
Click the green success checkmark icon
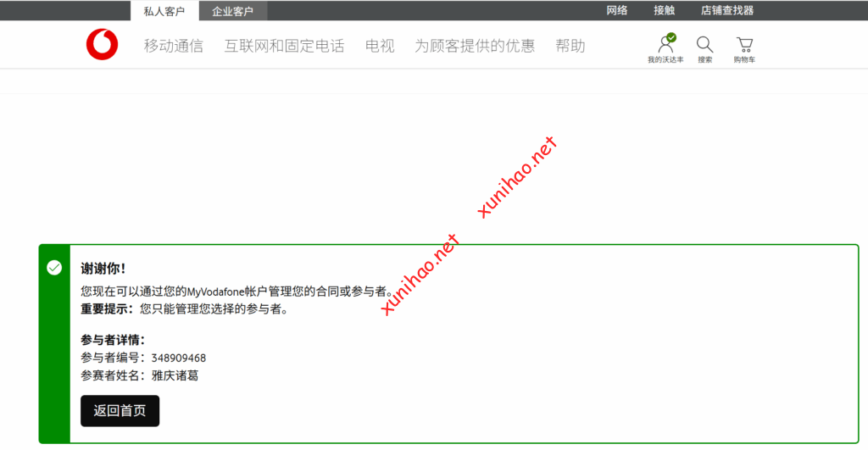(x=54, y=268)
